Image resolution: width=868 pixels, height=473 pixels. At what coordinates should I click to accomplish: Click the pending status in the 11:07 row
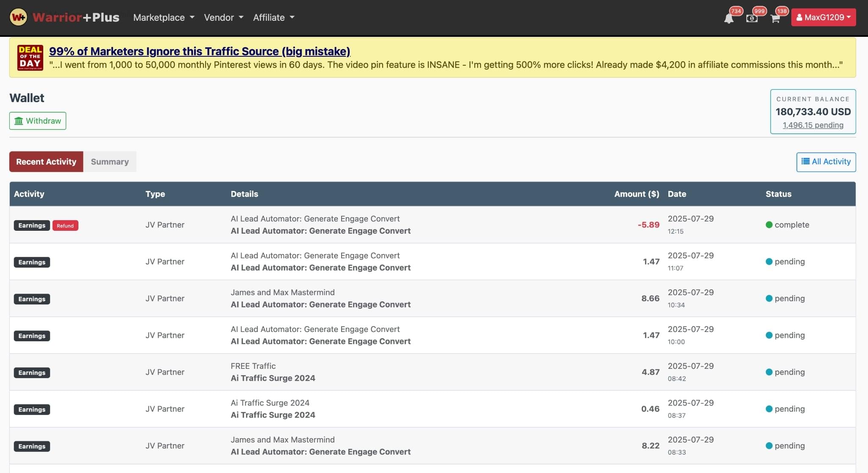[785, 262]
